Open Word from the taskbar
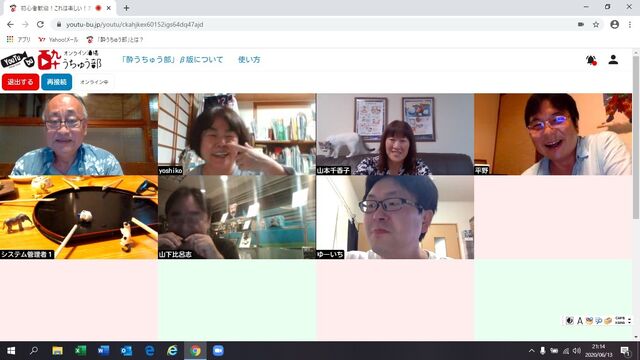This screenshot has width=640, height=360. [103, 351]
